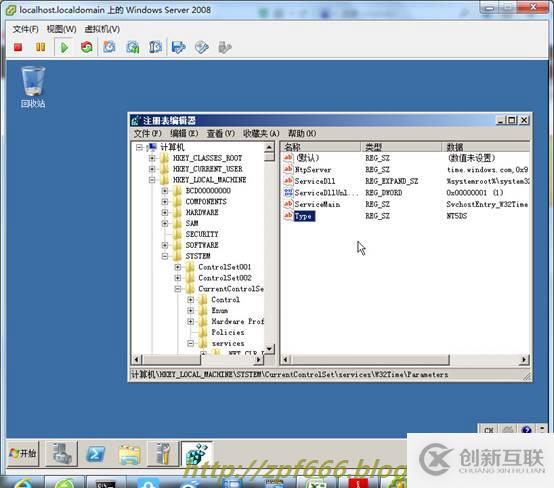Click the USB device toolbar icon
The width and height of the screenshot is (554, 488).
click(225, 47)
